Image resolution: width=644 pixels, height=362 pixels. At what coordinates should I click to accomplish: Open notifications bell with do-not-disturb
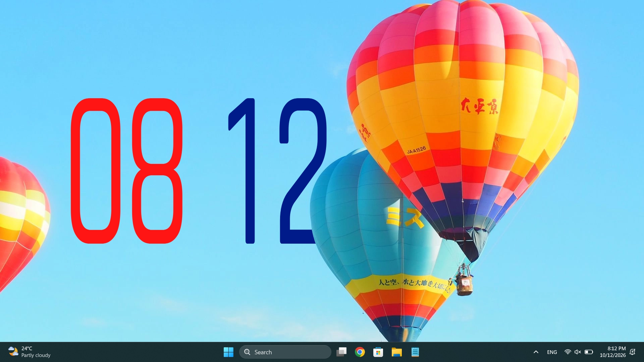(633, 352)
